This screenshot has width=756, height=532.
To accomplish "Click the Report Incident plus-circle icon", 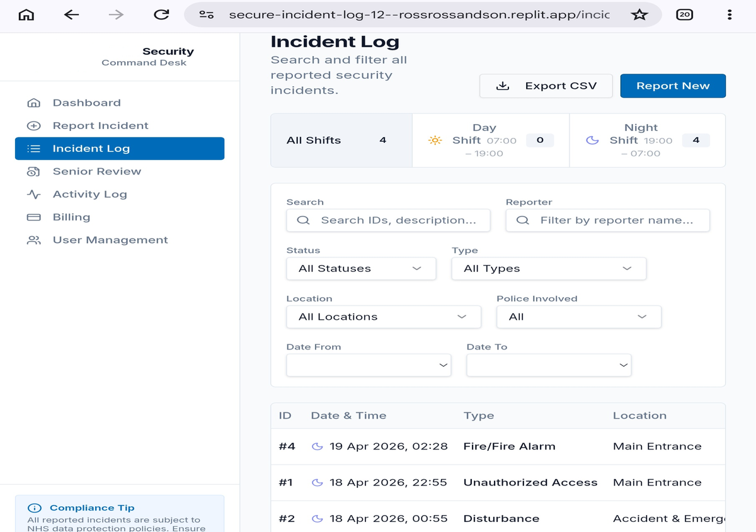I will (34, 126).
